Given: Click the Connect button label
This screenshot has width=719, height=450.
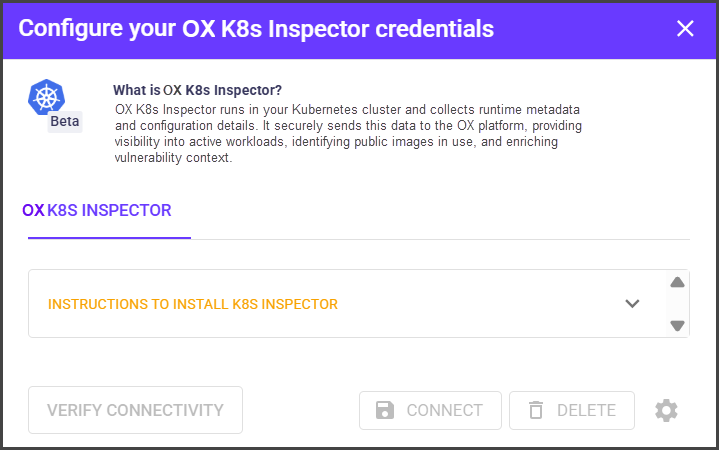Looking at the screenshot, I should click(x=444, y=410).
